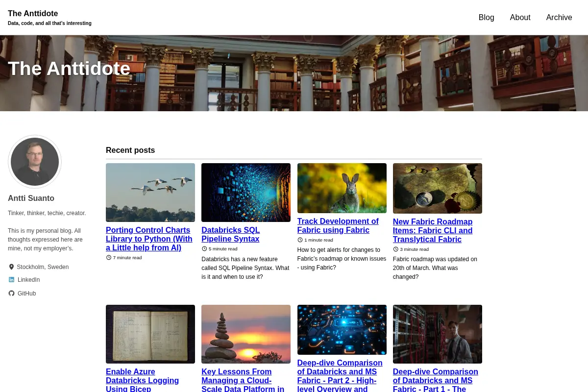The image size is (588, 392).
Task: Open Enable Azure Databricks Logging Using Bicep post
Action: (142, 380)
